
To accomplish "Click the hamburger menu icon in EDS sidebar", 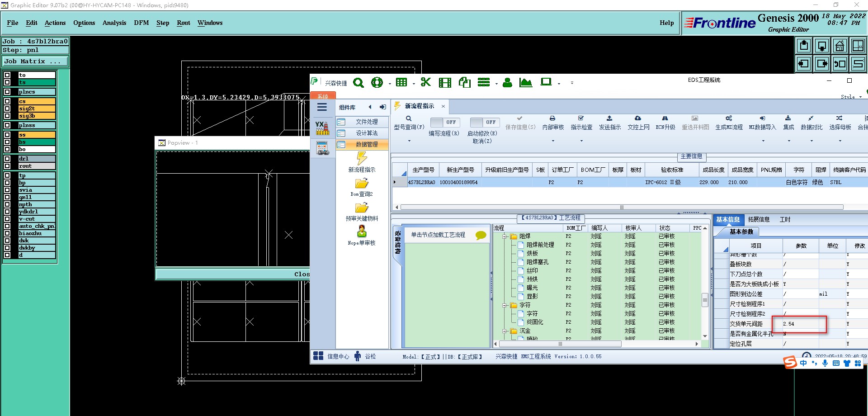I will click(x=322, y=107).
